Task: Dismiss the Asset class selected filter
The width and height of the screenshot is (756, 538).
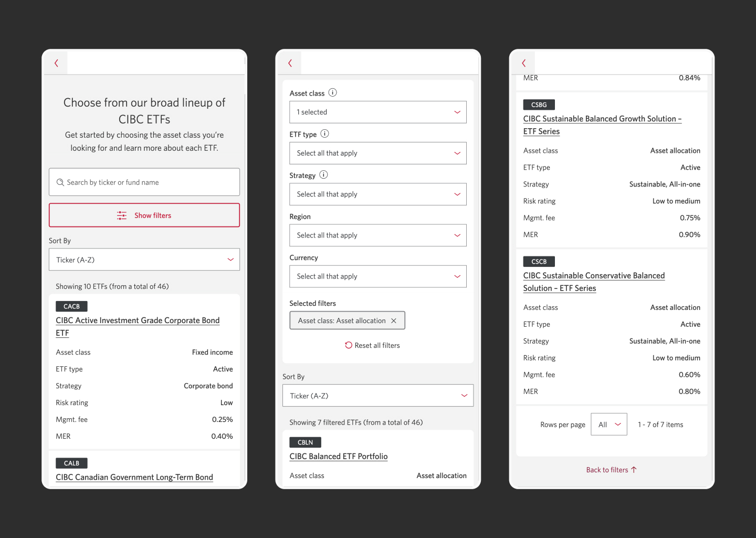Action: [394, 320]
